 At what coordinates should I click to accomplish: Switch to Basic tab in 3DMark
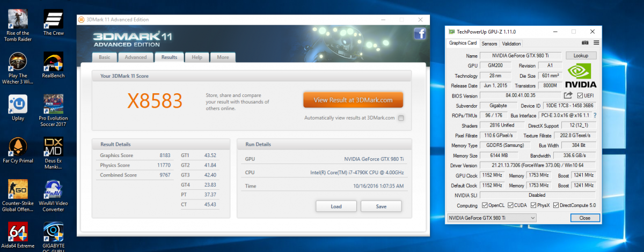tap(105, 57)
